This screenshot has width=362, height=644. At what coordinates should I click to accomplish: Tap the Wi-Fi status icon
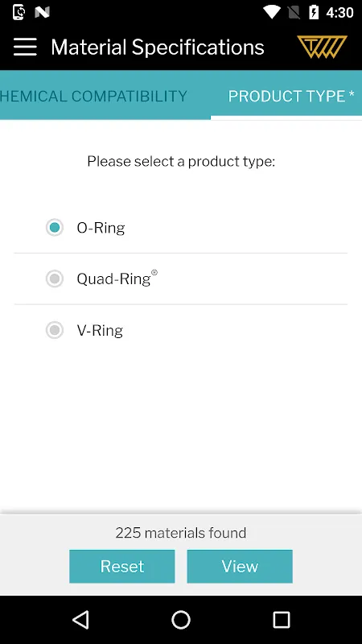pos(272,12)
